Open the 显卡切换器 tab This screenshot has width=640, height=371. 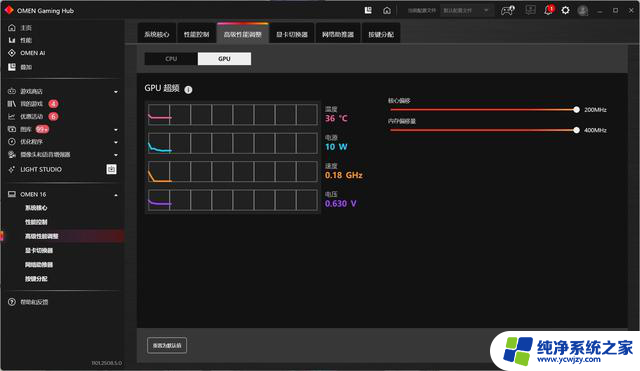[292, 34]
